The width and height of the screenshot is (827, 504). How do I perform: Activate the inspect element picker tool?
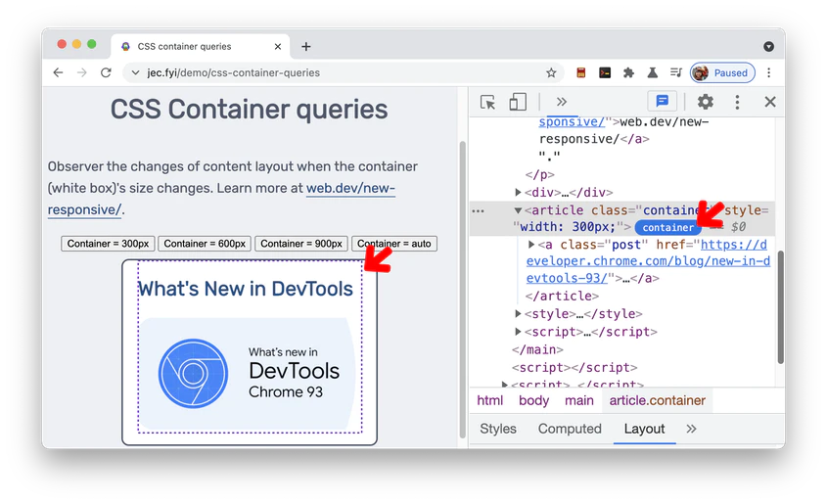pyautogui.click(x=488, y=102)
